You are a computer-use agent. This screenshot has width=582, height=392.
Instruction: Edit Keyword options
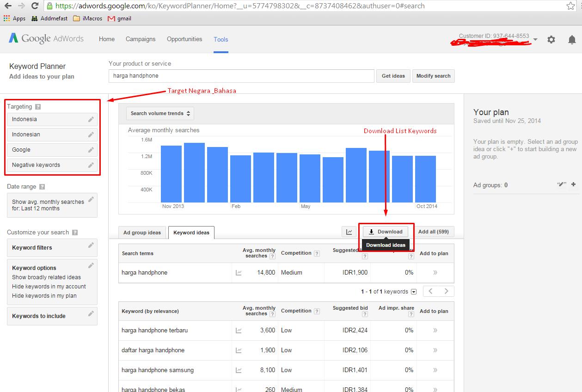[91, 265]
